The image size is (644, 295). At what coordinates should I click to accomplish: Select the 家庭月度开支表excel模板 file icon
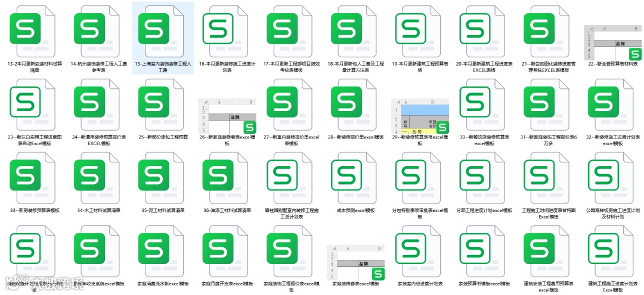point(225,251)
